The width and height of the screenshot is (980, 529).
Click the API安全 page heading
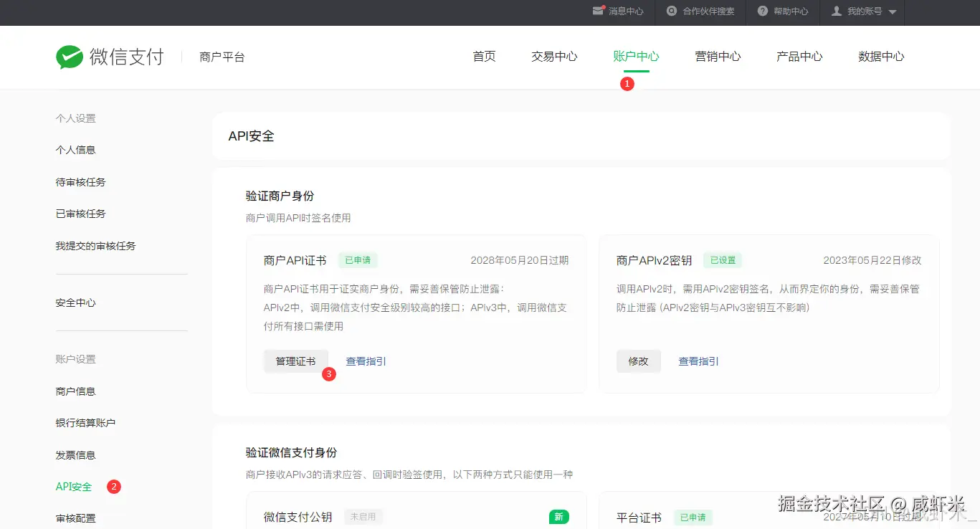click(x=251, y=136)
